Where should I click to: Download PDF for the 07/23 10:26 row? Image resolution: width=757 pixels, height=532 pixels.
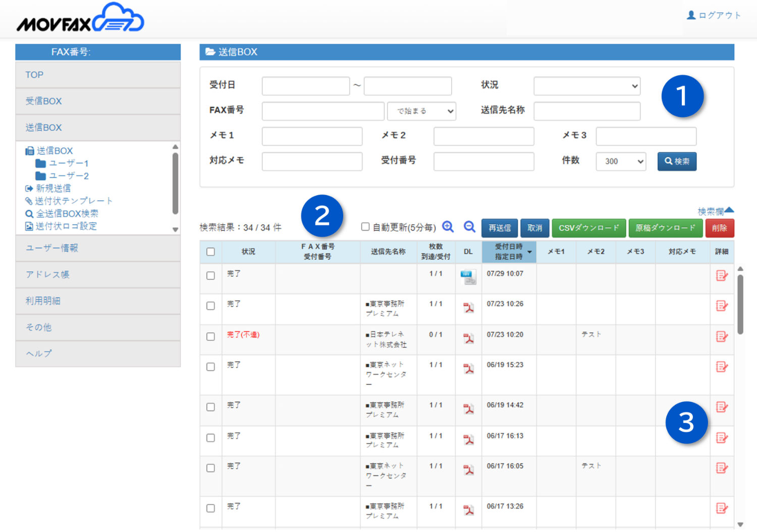pos(469,308)
